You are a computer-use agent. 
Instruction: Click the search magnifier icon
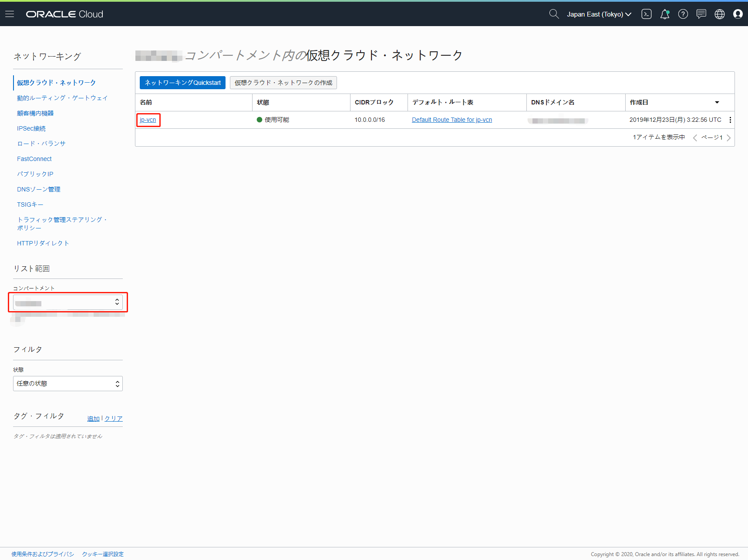point(553,14)
